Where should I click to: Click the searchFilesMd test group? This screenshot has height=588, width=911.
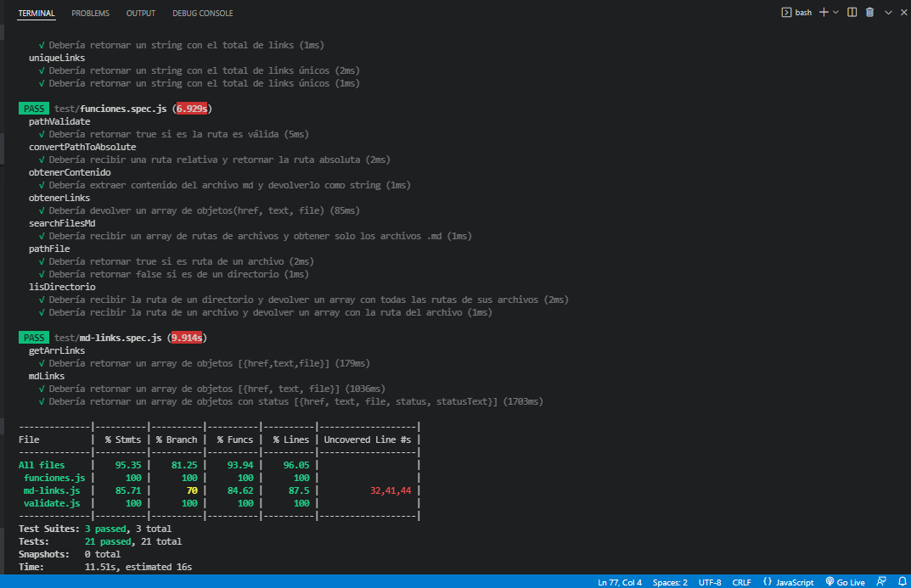pos(62,223)
